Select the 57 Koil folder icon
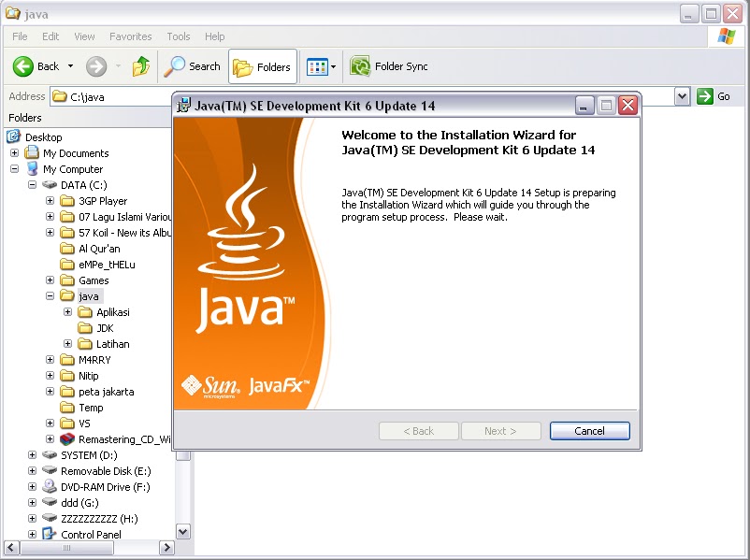 coord(67,233)
